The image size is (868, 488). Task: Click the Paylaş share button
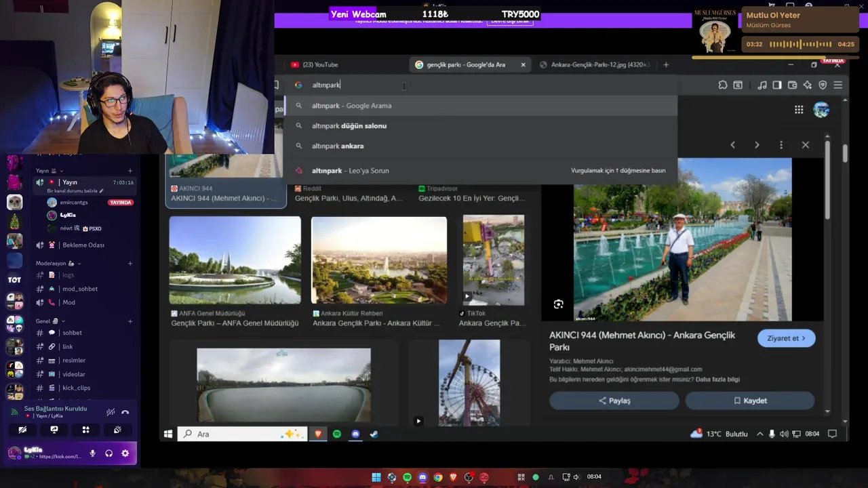pyautogui.click(x=614, y=401)
